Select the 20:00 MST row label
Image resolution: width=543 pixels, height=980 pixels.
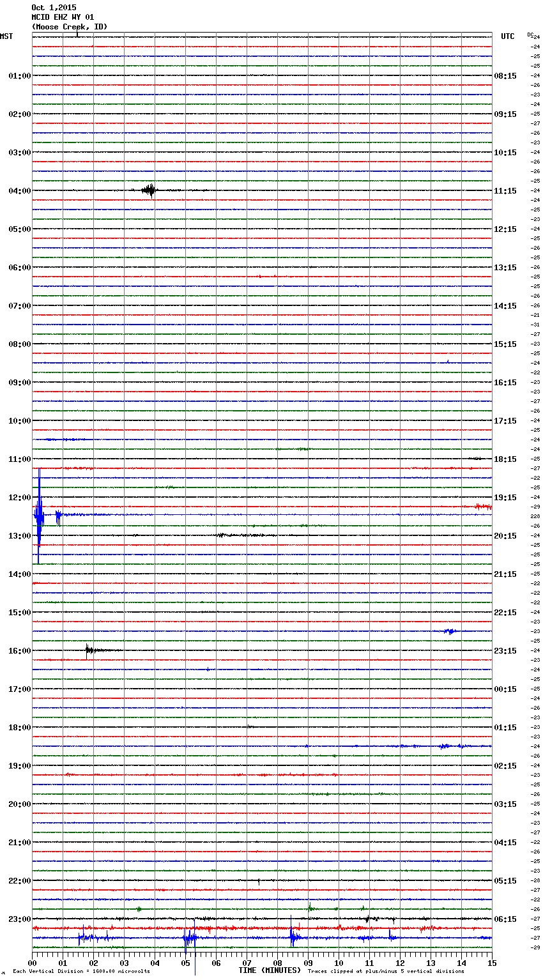19,804
